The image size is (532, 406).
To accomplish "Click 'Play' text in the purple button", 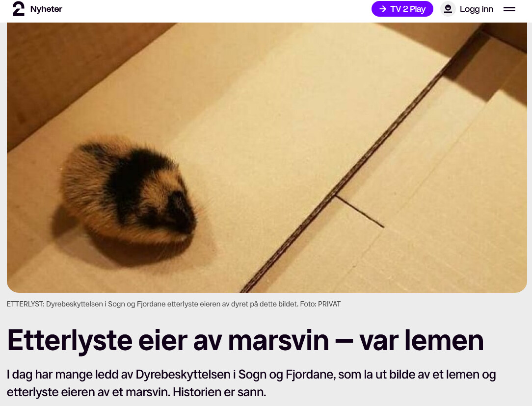I will tap(418, 9).
